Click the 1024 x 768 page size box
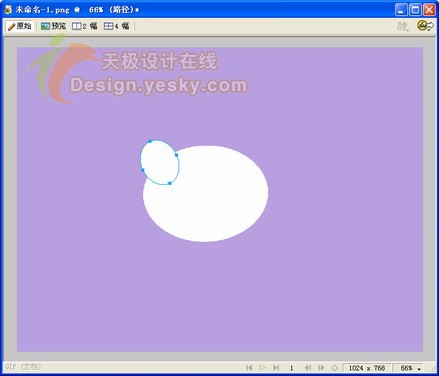Viewport: 439px width, 376px height. pyautogui.click(x=367, y=368)
